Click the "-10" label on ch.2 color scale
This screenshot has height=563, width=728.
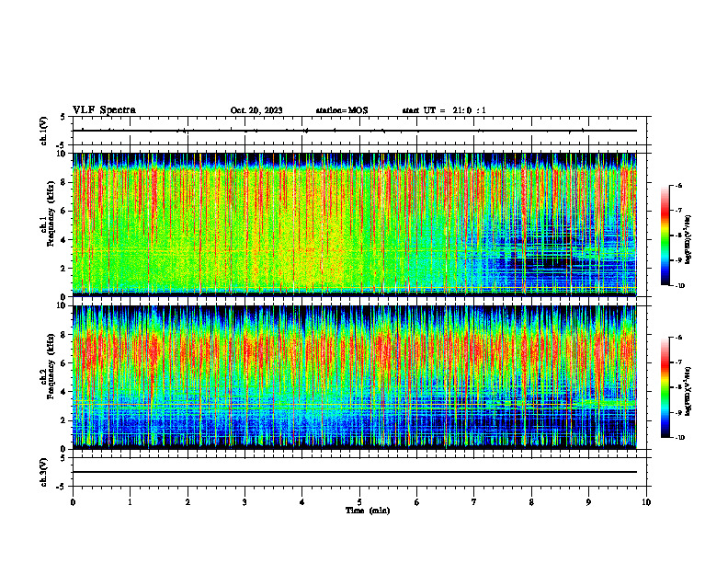tap(680, 438)
